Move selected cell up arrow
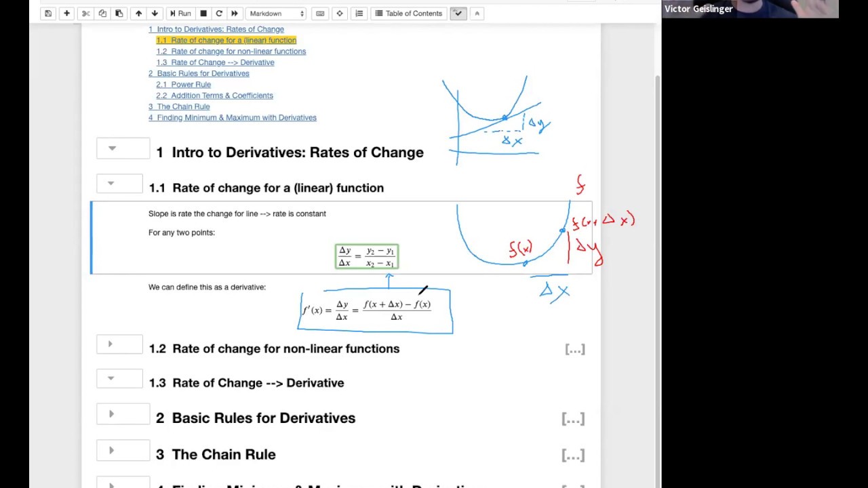The height and width of the screenshot is (488, 868). 138,14
